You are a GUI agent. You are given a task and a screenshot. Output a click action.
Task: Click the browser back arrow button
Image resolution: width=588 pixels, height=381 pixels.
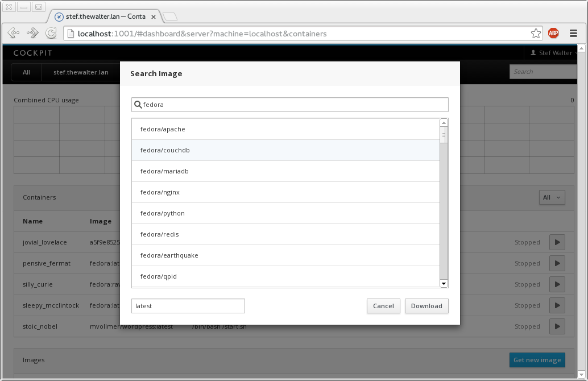point(14,34)
